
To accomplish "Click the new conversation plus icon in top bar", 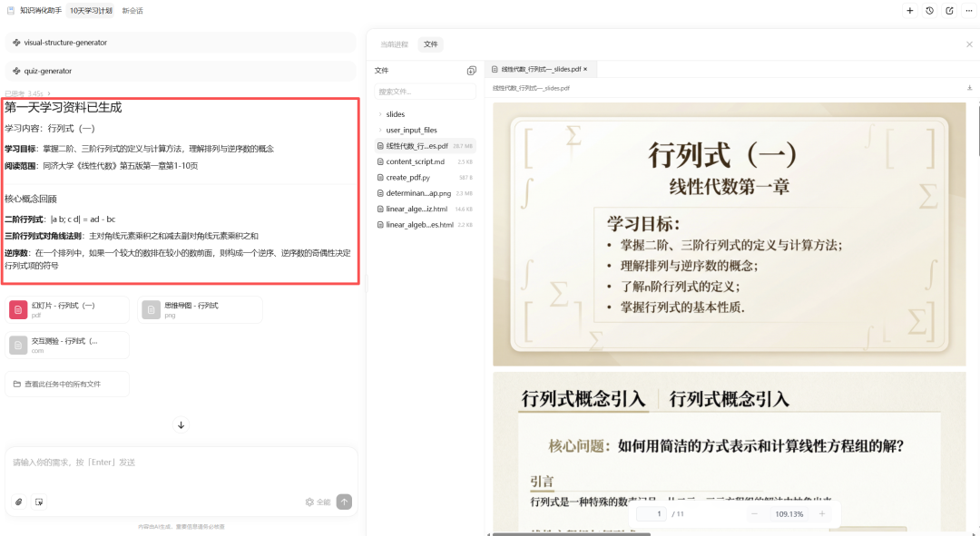I will tap(910, 10).
